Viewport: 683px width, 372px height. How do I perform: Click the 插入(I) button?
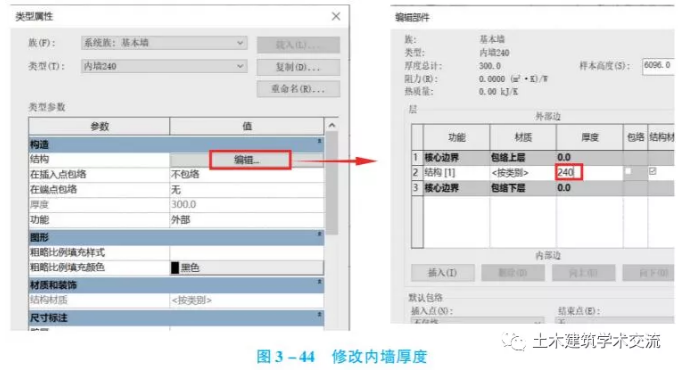point(443,273)
